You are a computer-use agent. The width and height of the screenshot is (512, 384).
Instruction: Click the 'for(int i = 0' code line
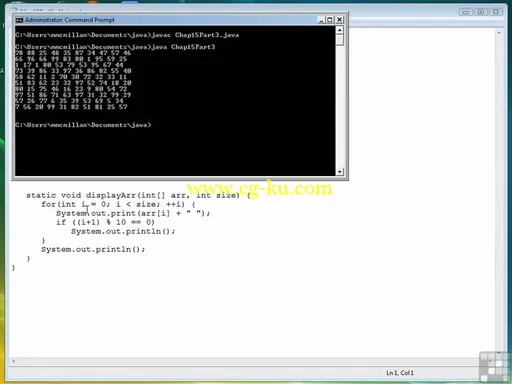click(x=118, y=204)
